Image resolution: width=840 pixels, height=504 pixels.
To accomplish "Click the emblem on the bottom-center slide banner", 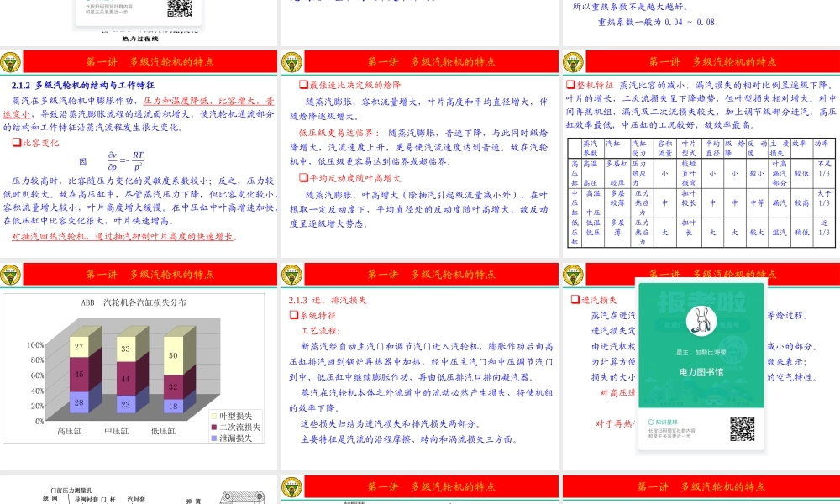I will tap(290, 486).
